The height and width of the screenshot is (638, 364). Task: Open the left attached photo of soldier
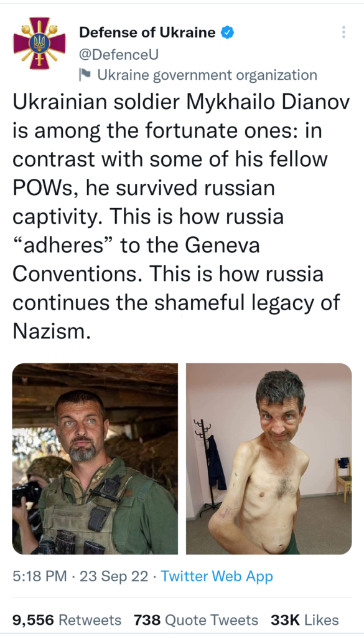95,459
